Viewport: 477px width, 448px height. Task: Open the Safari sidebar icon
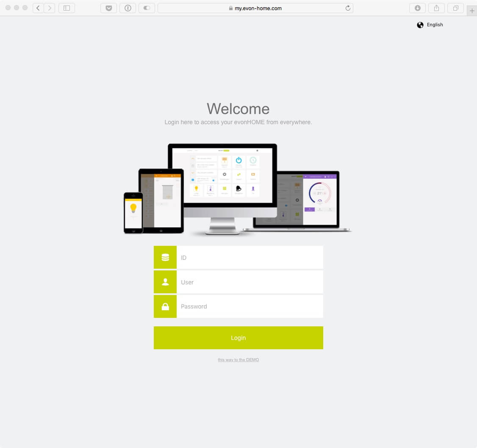tap(67, 8)
